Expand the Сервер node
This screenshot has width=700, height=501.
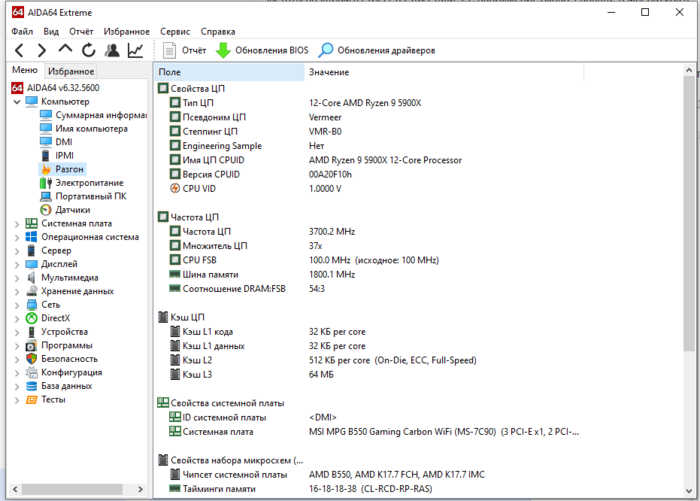tap(17, 251)
